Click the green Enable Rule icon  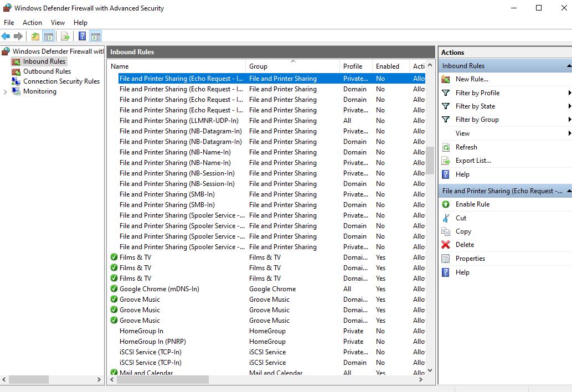coord(446,204)
